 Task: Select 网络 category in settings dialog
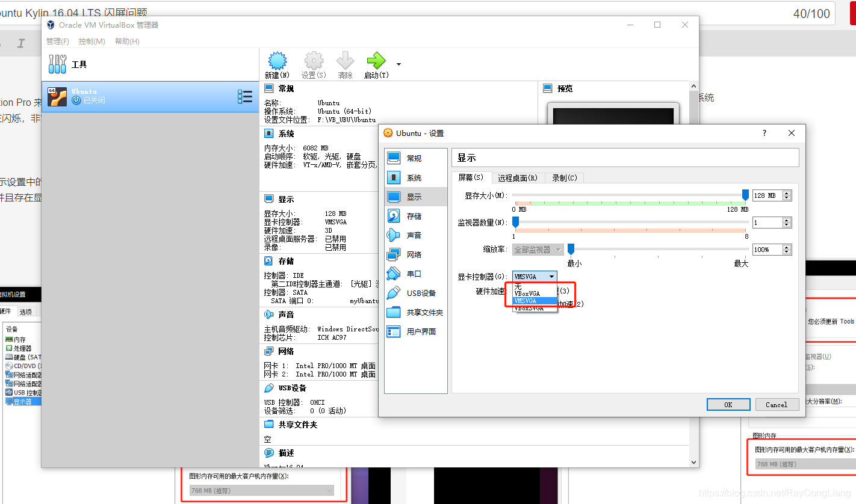click(x=416, y=254)
